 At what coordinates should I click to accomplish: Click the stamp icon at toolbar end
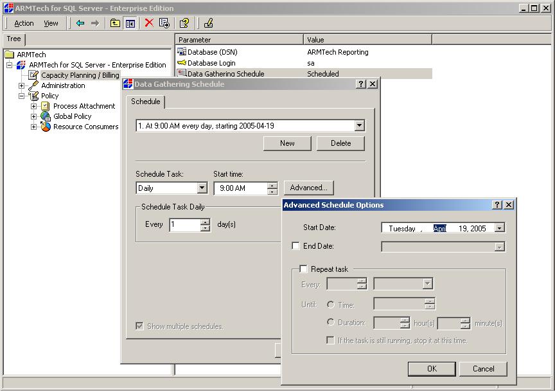point(209,23)
